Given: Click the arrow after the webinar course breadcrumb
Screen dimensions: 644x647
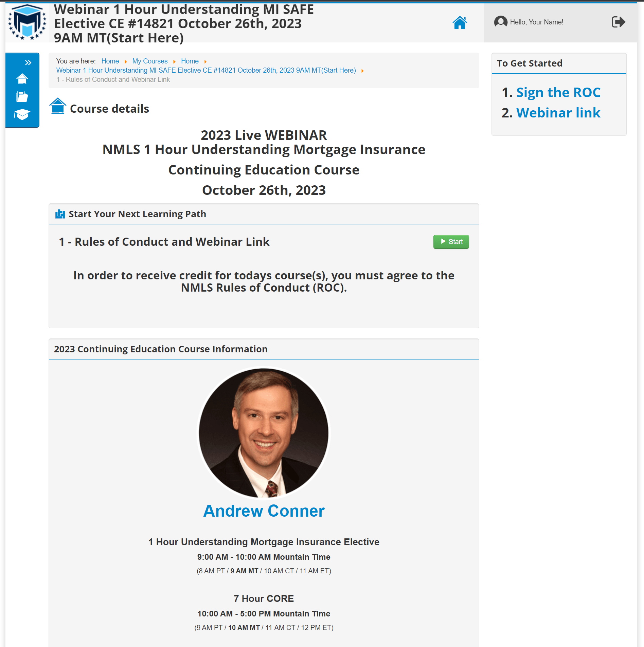Looking at the screenshot, I should pyautogui.click(x=363, y=71).
